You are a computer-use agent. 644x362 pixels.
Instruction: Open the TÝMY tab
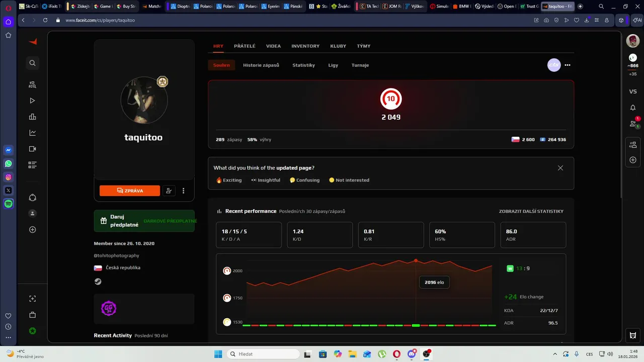[x=364, y=46]
